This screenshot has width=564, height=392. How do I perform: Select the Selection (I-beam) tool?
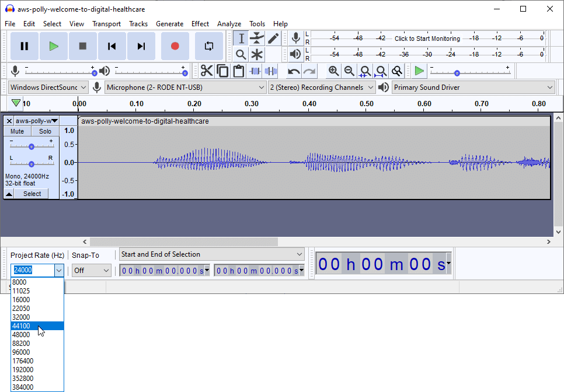coord(241,38)
